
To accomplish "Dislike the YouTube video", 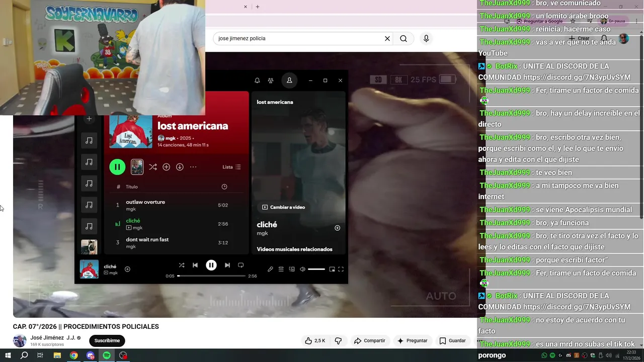I will point(338,341).
